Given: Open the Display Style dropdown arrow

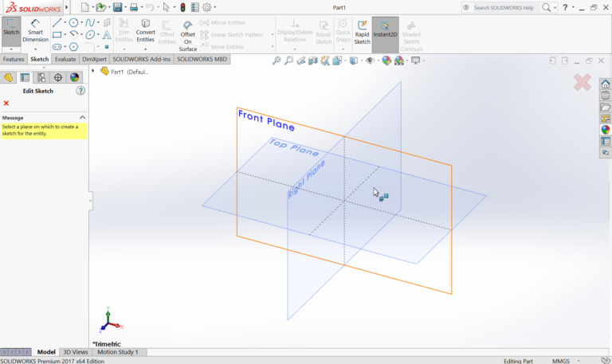Looking at the screenshot, I should coord(362,61).
